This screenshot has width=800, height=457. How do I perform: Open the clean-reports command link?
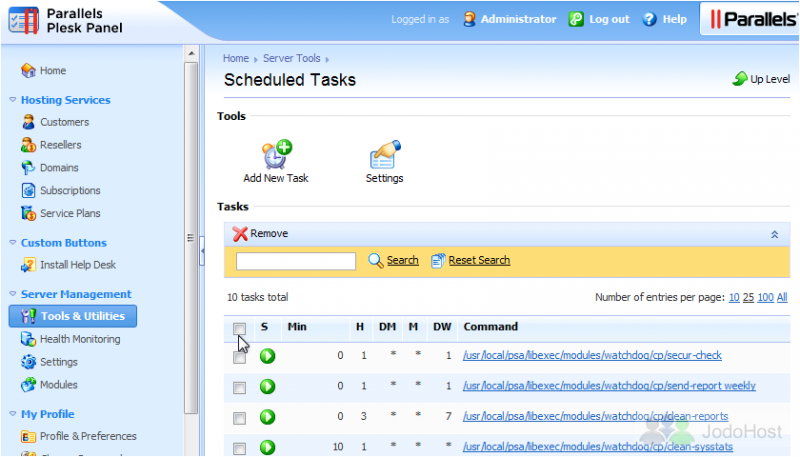coord(595,417)
